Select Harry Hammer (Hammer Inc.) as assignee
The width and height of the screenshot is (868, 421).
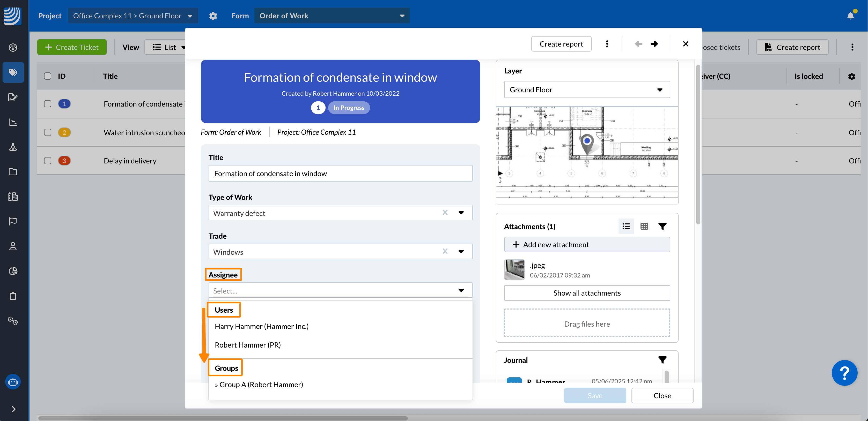(261, 326)
